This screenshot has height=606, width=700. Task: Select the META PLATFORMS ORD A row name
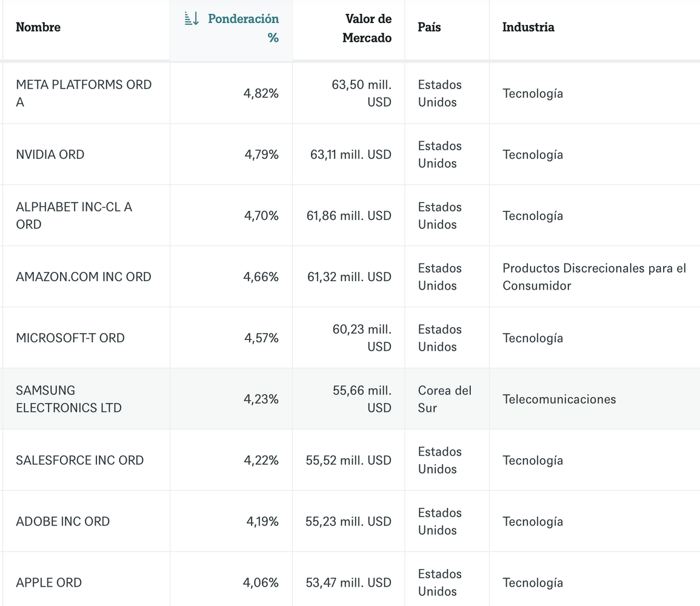pyautogui.click(x=84, y=93)
